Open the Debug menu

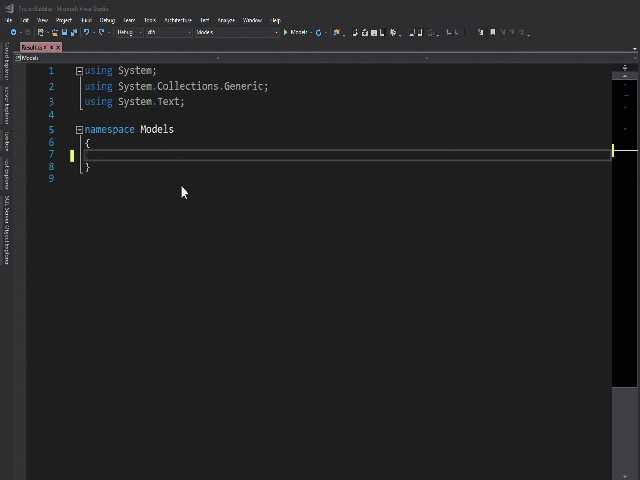point(107,20)
